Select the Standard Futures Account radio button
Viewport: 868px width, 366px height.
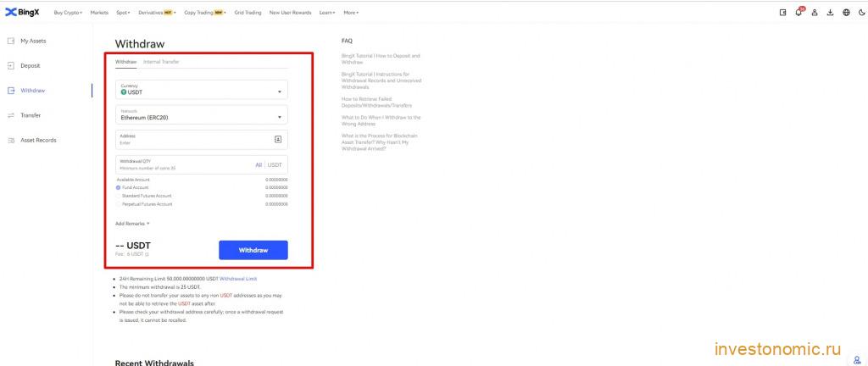(x=119, y=196)
